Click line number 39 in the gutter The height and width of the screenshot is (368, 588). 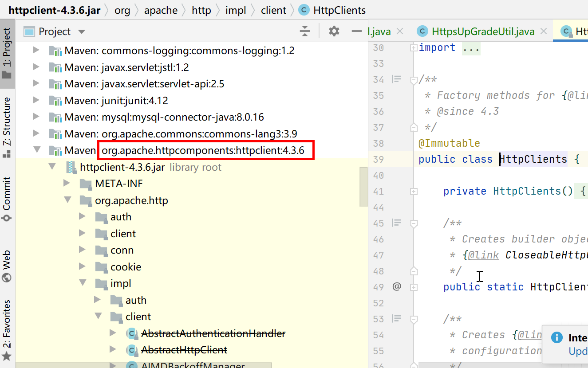[378, 159]
